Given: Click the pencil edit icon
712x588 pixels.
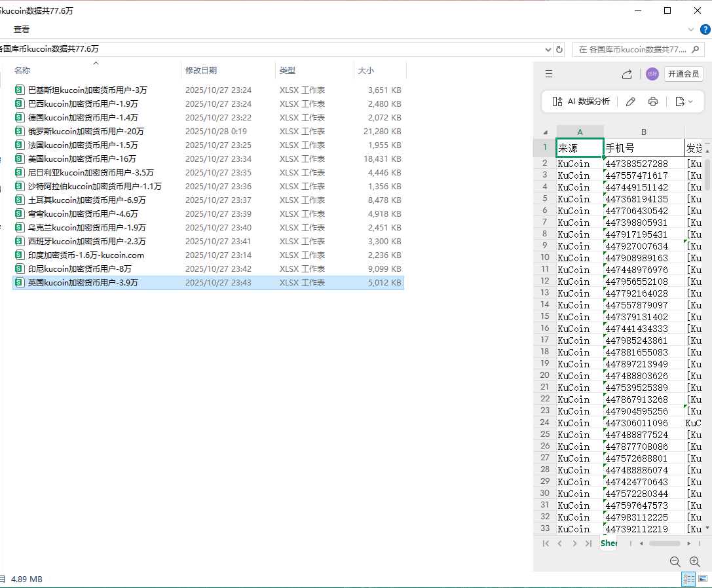Looking at the screenshot, I should pos(630,101).
